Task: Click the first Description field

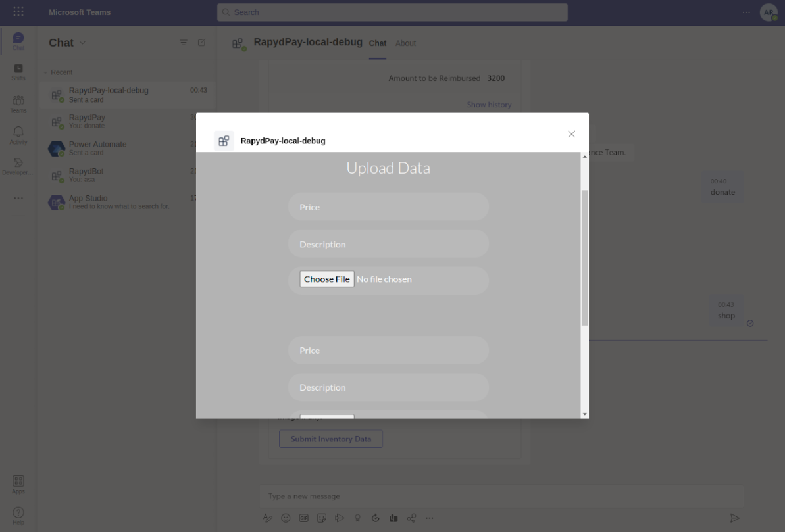Action: pyautogui.click(x=388, y=244)
